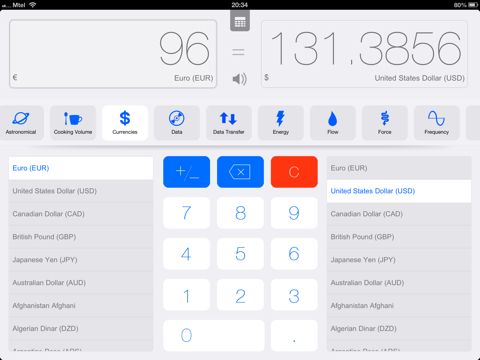Toggle the plus/minus sign key

[x=187, y=172]
